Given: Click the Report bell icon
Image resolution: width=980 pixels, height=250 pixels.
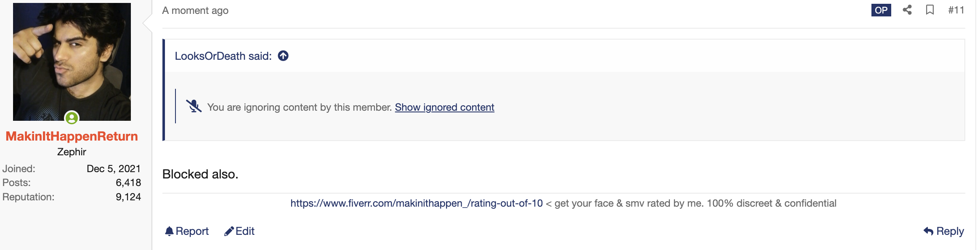Looking at the screenshot, I should pos(169,231).
